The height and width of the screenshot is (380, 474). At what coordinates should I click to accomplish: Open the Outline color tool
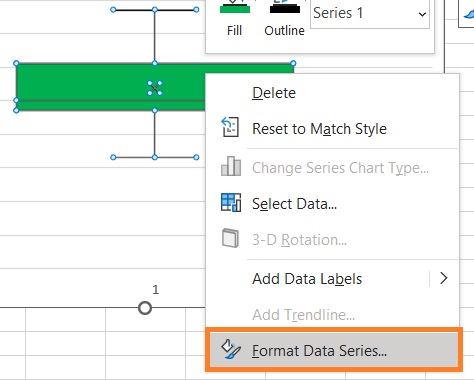(284, 18)
